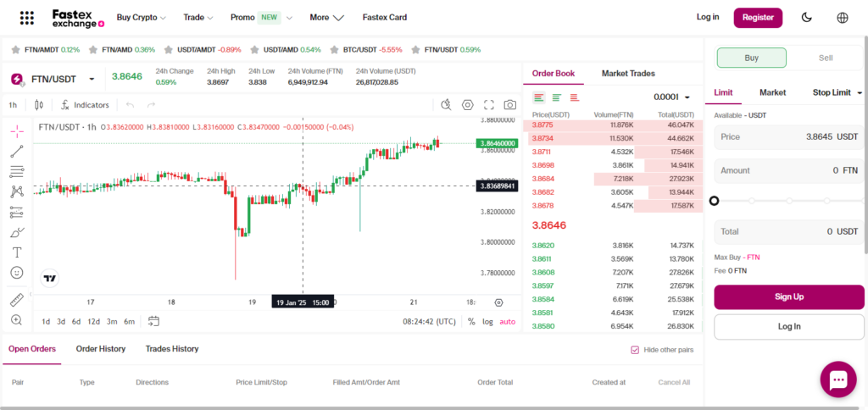The image size is (868, 410).
Task: Click Log in in the header
Action: click(x=708, y=17)
